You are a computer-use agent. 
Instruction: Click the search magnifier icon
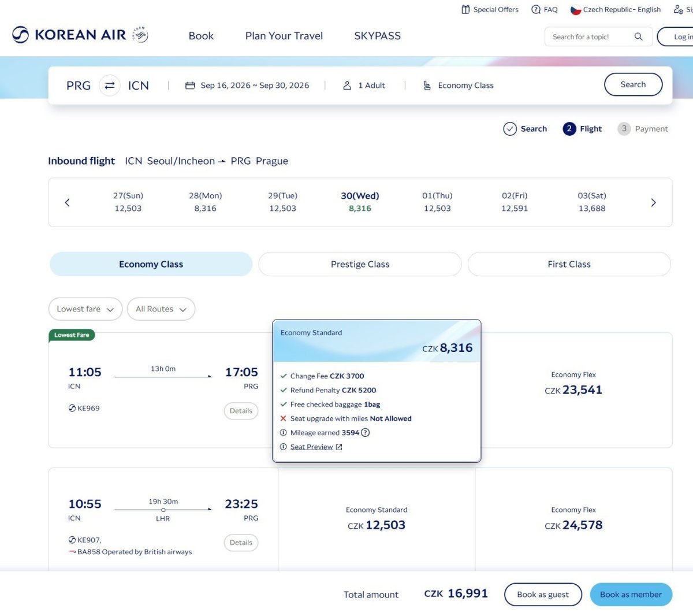coord(638,37)
